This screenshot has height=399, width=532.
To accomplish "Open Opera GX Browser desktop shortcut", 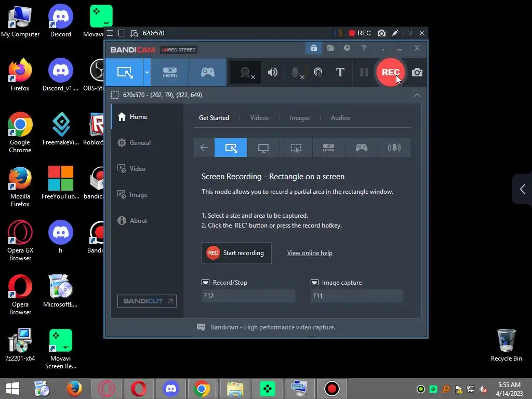I will tap(20, 241).
